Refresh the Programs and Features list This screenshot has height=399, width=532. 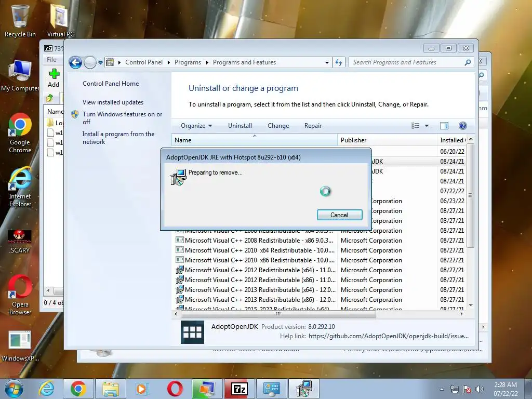pyautogui.click(x=339, y=62)
